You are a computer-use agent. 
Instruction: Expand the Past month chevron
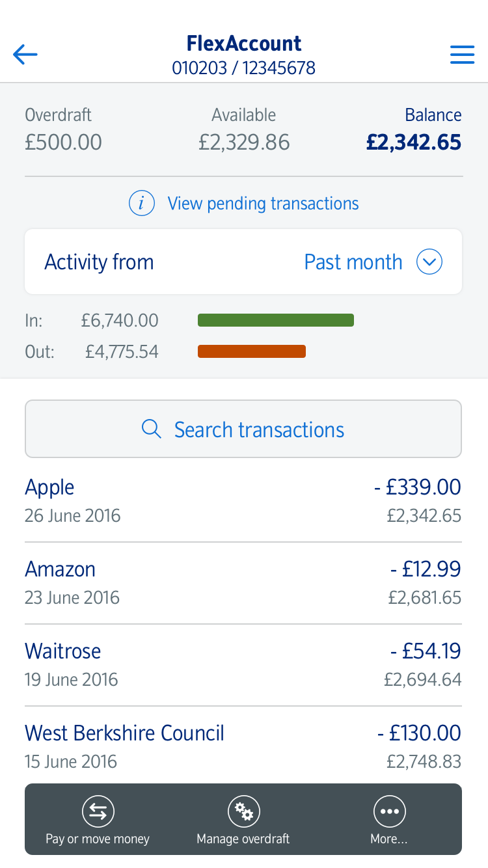pos(429,262)
